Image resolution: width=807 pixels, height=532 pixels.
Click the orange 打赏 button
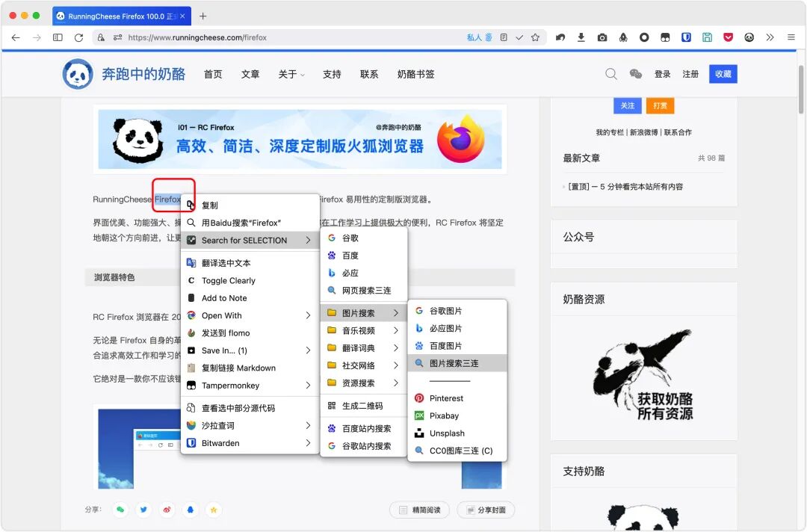point(660,105)
